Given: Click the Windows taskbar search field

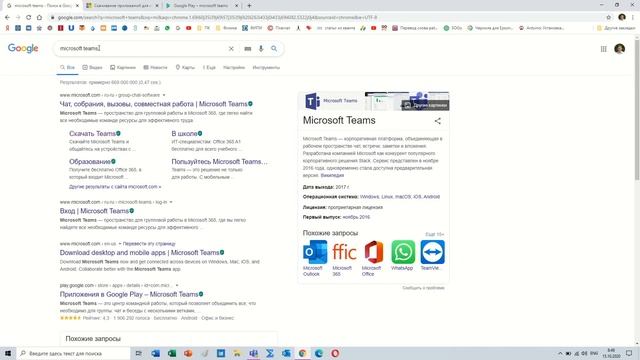Looking at the screenshot, I should [x=73, y=353].
